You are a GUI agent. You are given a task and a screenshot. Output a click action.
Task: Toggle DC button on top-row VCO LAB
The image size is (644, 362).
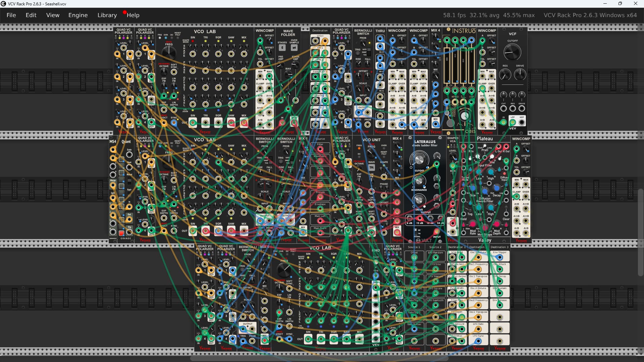pos(172,38)
